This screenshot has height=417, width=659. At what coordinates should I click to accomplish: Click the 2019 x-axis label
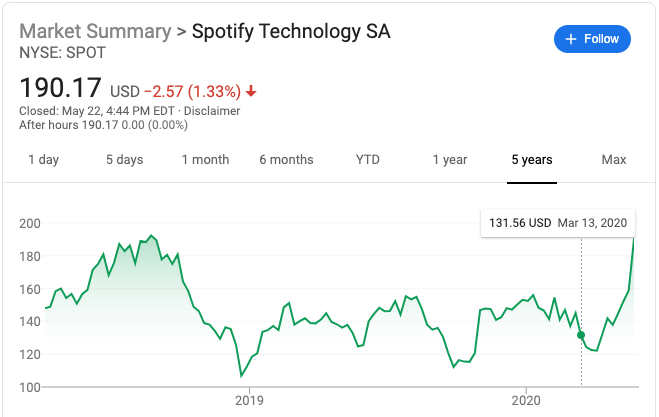click(x=249, y=400)
